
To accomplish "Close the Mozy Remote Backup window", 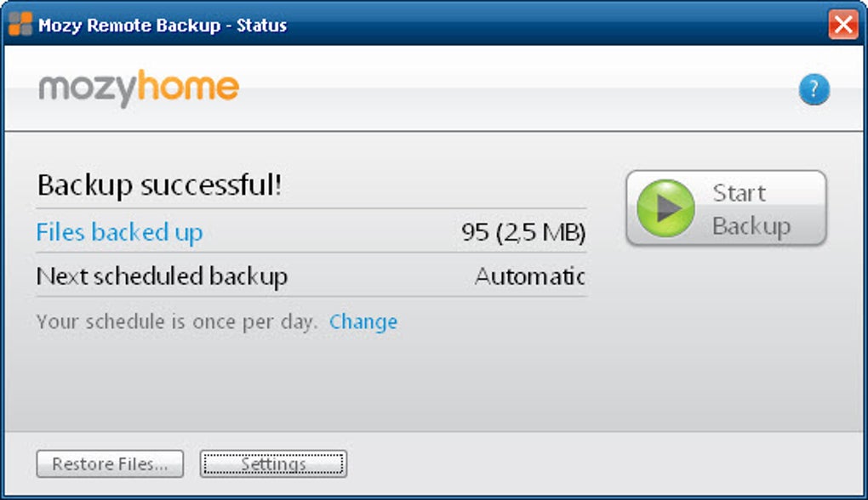I will [x=842, y=25].
